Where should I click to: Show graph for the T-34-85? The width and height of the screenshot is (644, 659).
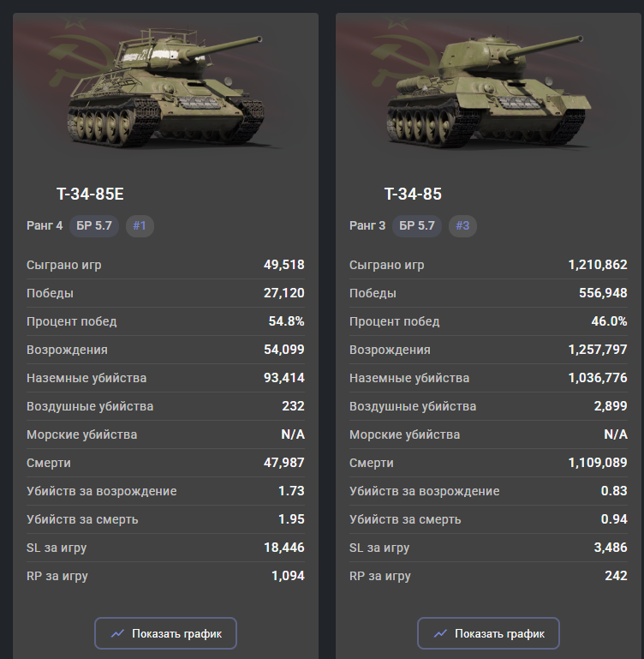[x=488, y=634]
